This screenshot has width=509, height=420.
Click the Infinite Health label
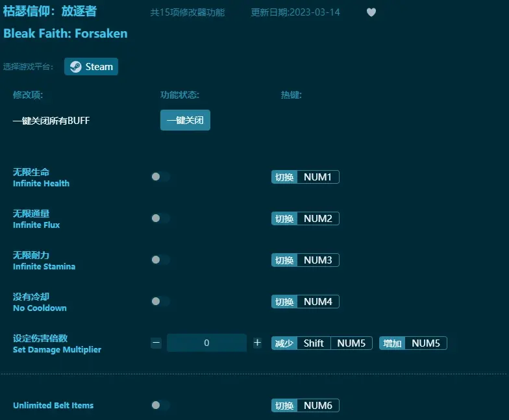point(41,183)
